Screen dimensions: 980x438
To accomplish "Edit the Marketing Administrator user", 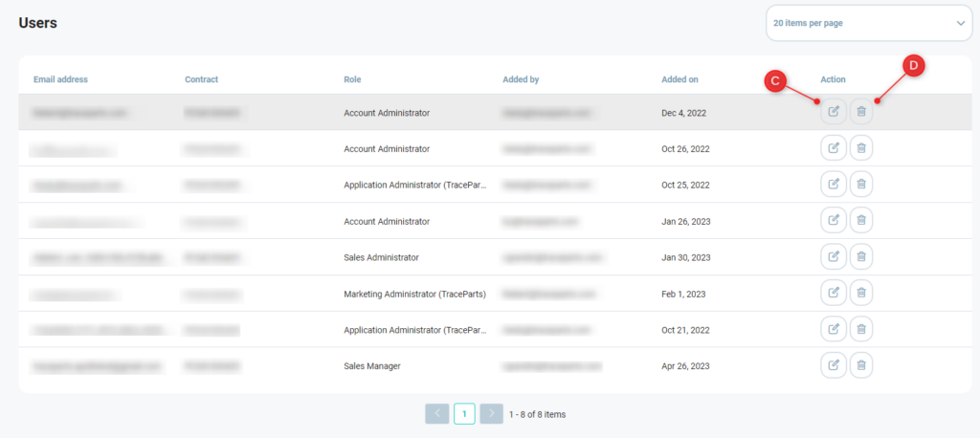I will click(x=834, y=293).
